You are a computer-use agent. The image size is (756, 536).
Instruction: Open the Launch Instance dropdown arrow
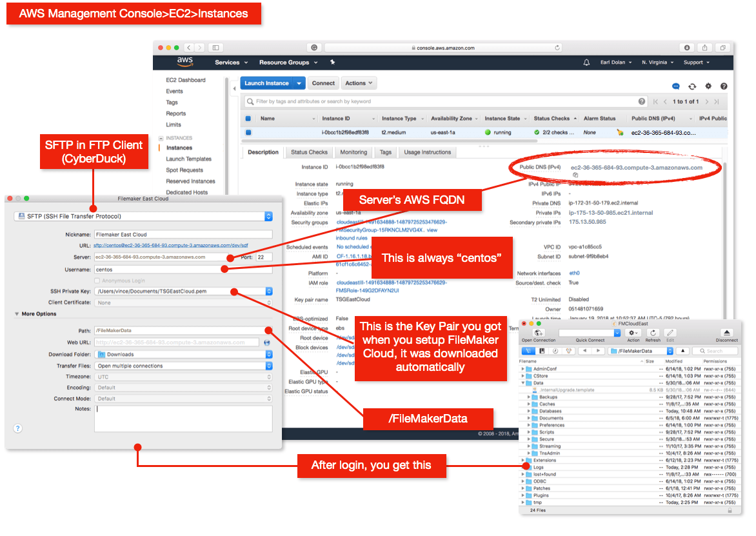(299, 83)
